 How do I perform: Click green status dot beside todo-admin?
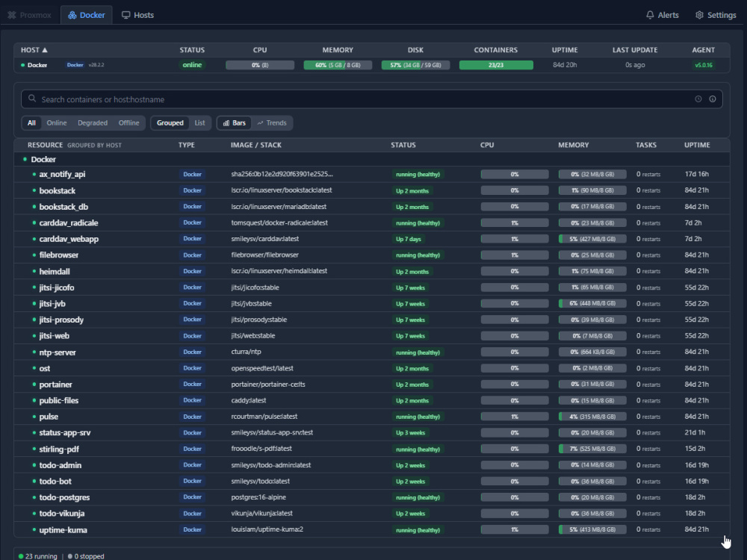click(x=34, y=465)
